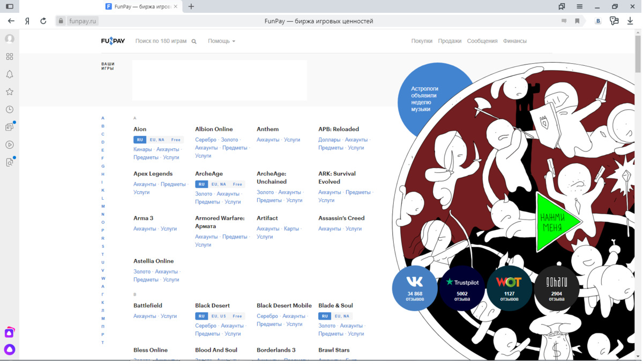Open a new browser tab
The width and height of the screenshot is (643, 364).
click(x=191, y=6)
